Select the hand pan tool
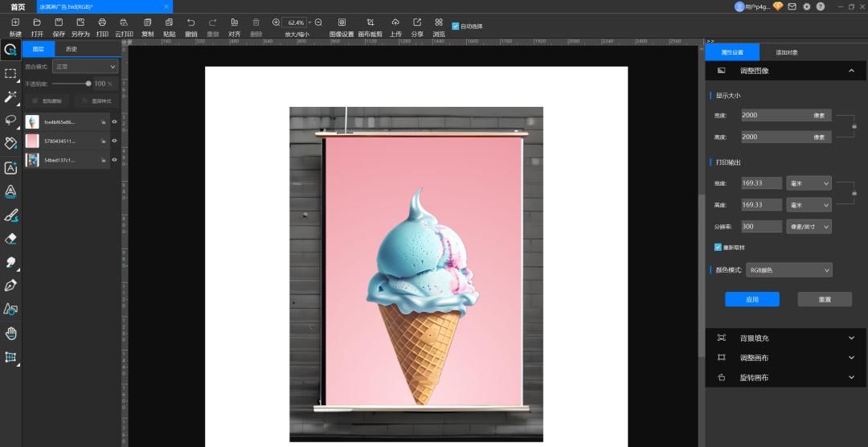 pos(10,334)
